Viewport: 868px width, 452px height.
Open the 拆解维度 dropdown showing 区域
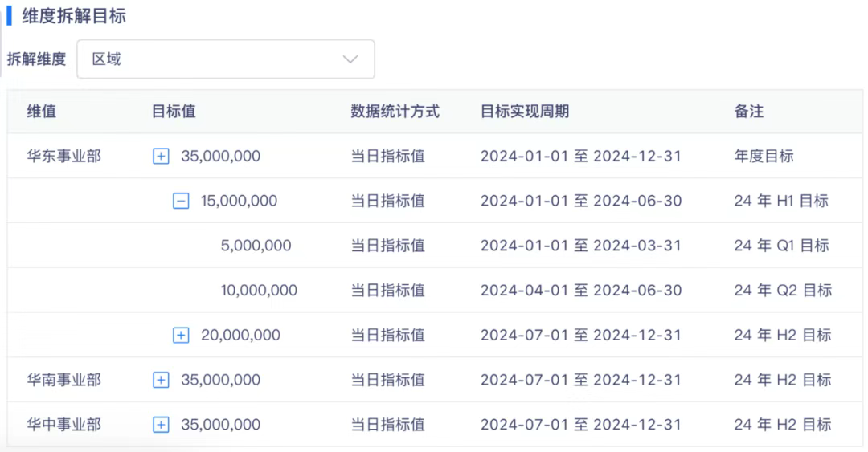225,59
